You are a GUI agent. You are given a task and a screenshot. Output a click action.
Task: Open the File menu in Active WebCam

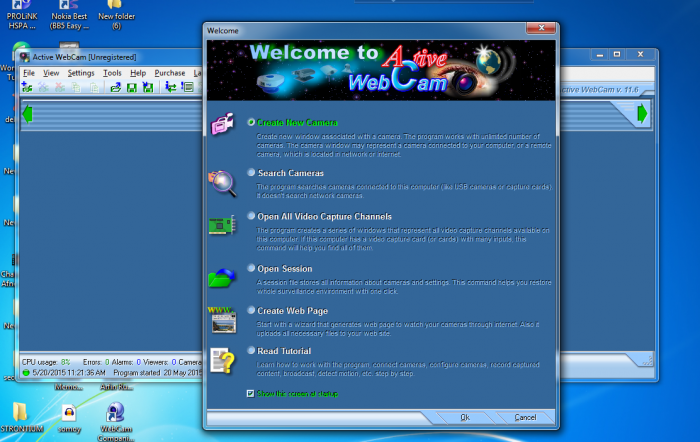pyautogui.click(x=29, y=73)
